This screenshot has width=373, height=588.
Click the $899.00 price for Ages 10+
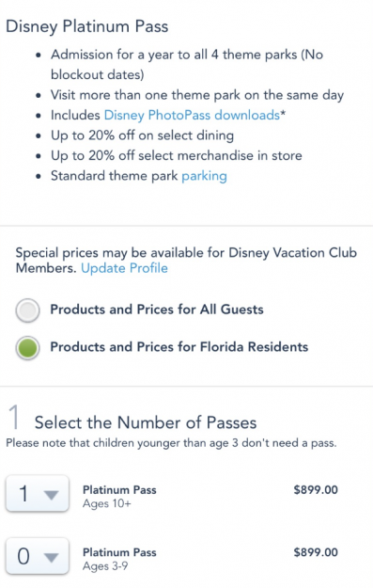(316, 490)
